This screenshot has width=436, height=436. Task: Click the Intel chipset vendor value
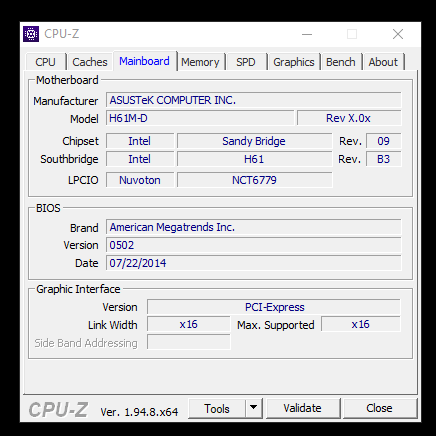click(140, 141)
